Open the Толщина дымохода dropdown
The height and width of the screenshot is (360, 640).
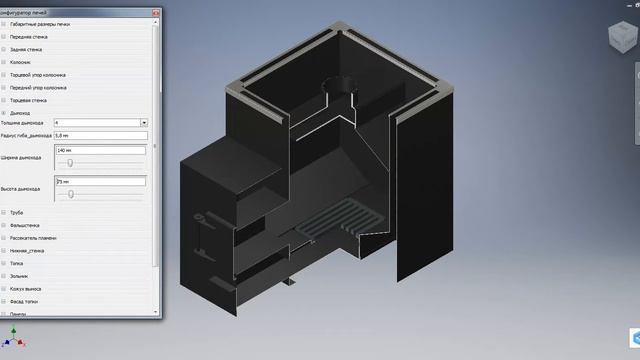point(144,122)
